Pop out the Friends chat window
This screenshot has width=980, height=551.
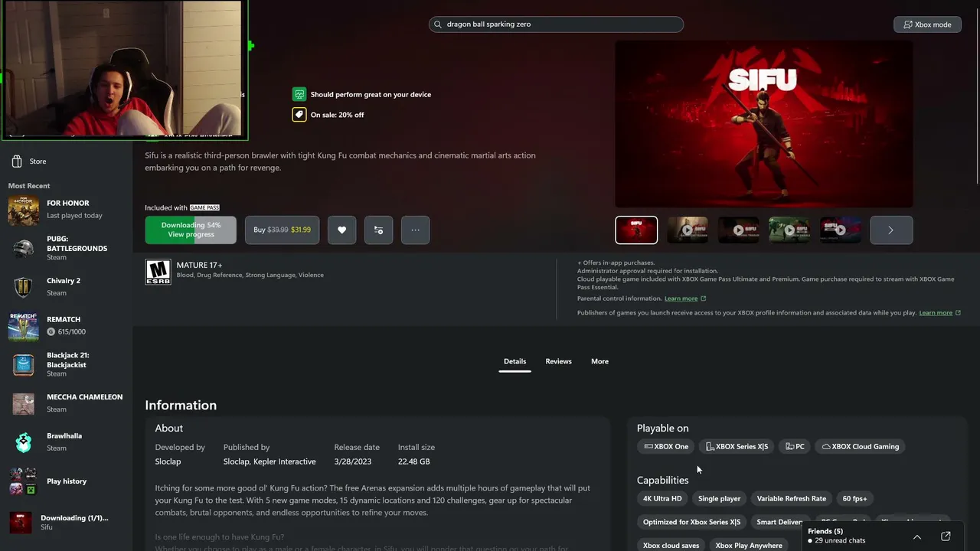(946, 536)
